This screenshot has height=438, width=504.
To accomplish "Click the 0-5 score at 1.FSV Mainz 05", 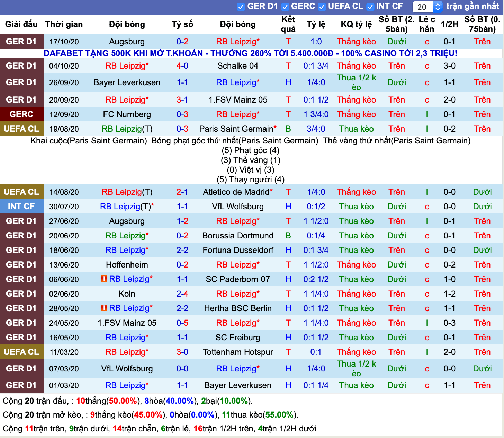I will tap(182, 323).
